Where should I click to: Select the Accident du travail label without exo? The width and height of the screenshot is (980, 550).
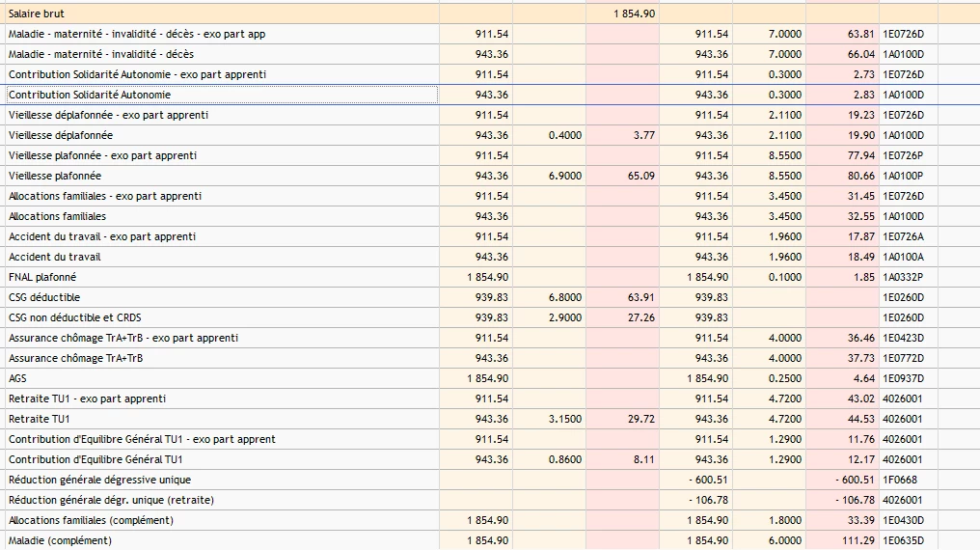[55, 257]
